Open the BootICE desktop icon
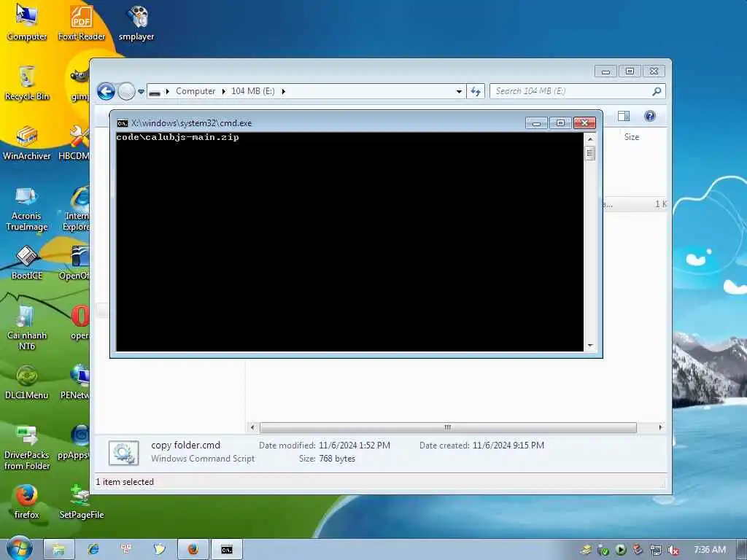 point(27,262)
